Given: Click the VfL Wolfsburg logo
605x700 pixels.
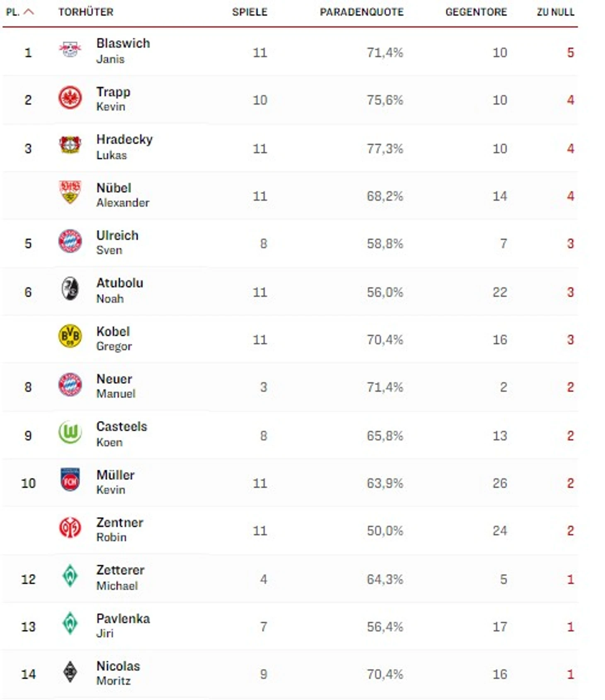Looking at the screenshot, I should tap(70, 432).
